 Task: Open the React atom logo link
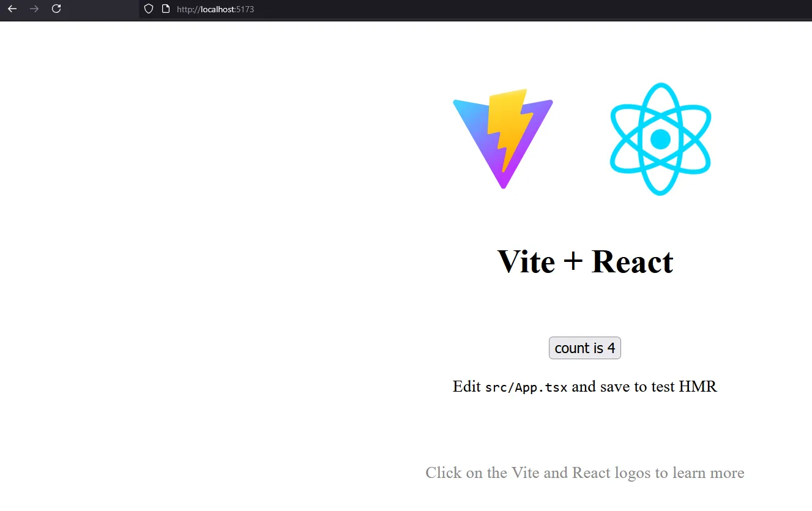tap(660, 139)
